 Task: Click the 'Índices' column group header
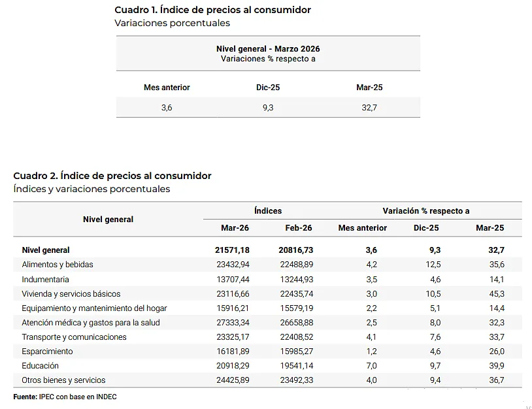pyautogui.click(x=268, y=211)
